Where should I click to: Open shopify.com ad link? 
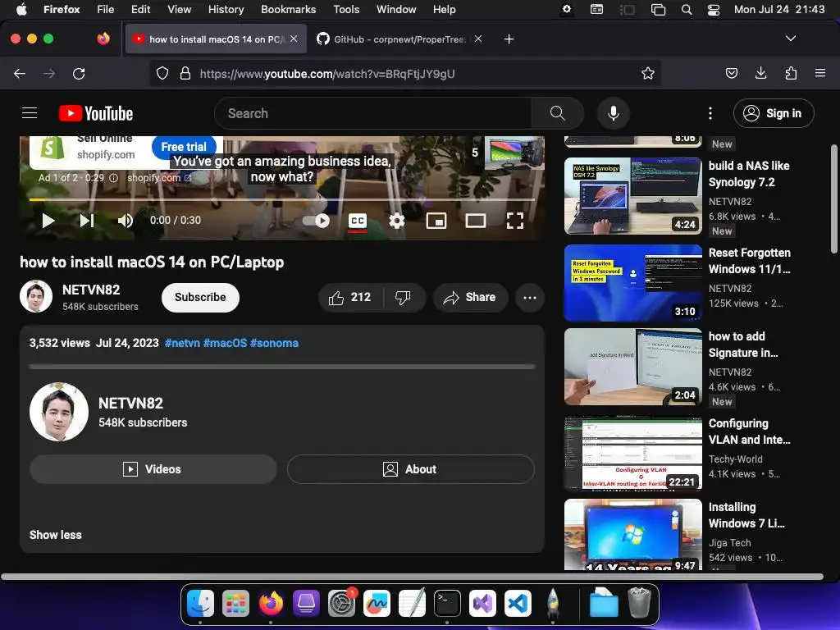coord(159,178)
